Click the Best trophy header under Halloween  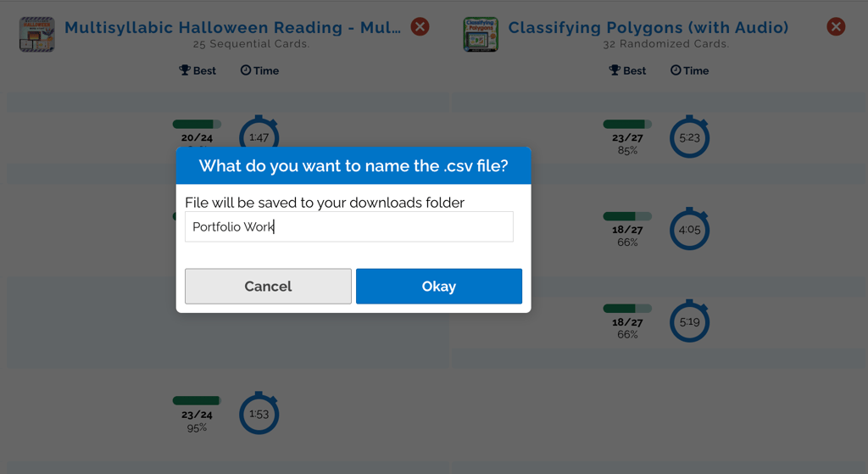point(198,70)
